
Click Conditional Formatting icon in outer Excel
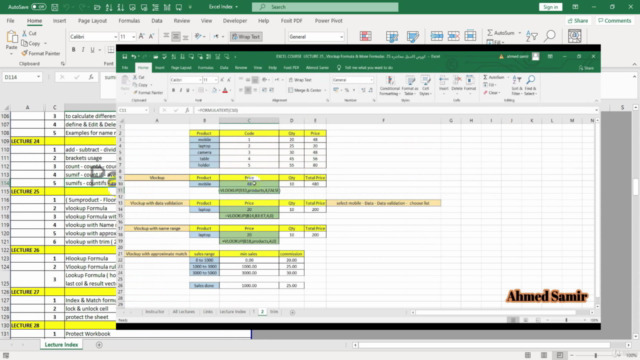coord(366,36)
